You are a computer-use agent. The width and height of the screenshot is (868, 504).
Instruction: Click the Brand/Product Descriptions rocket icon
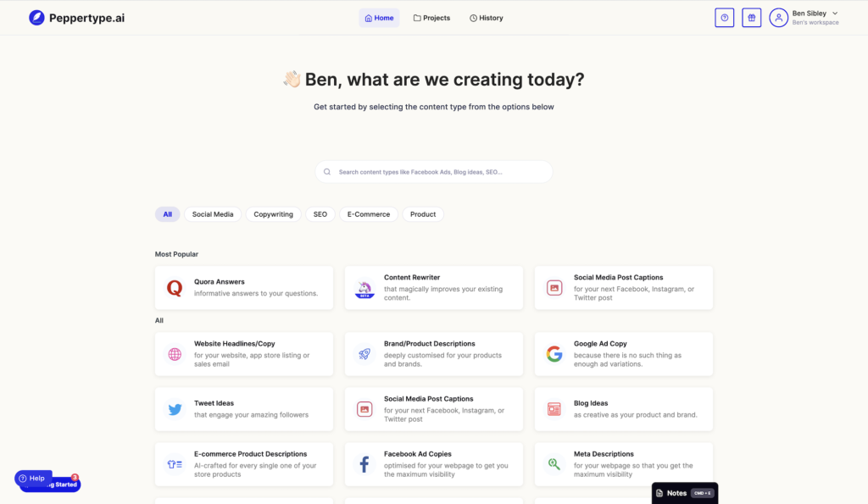pyautogui.click(x=364, y=354)
